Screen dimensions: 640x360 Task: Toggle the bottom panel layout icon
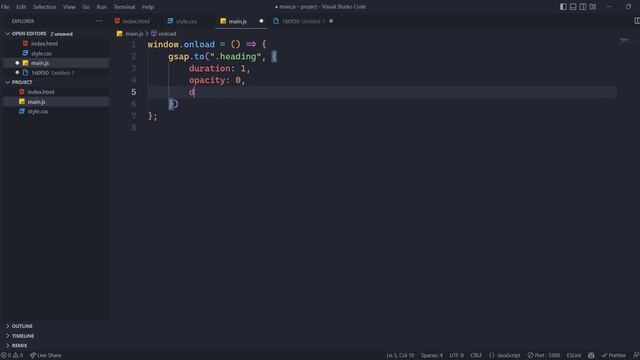point(573,7)
